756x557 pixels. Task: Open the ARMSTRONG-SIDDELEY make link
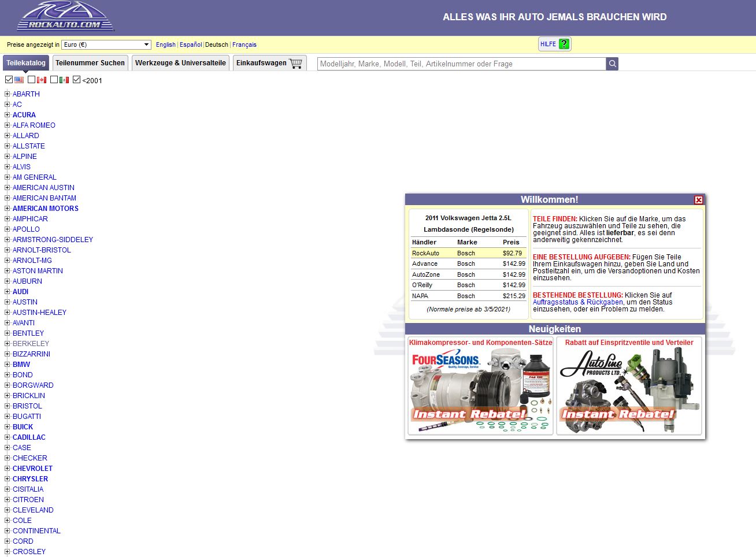[53, 240]
